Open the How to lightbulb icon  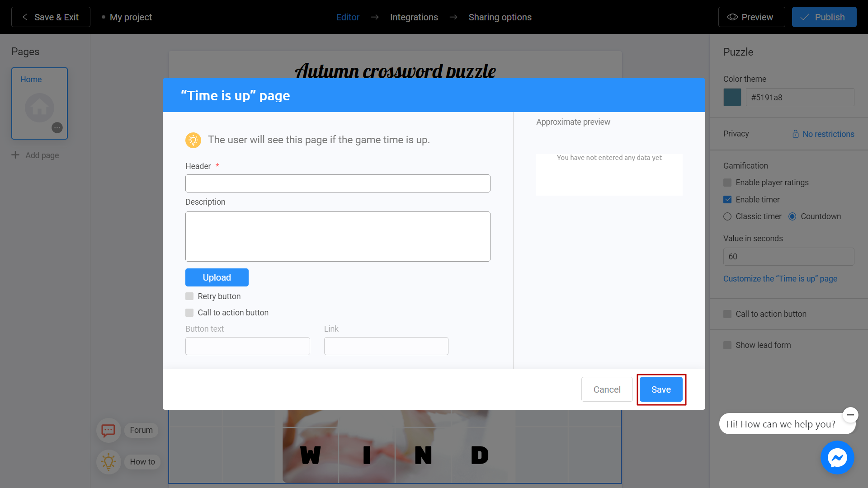point(108,462)
